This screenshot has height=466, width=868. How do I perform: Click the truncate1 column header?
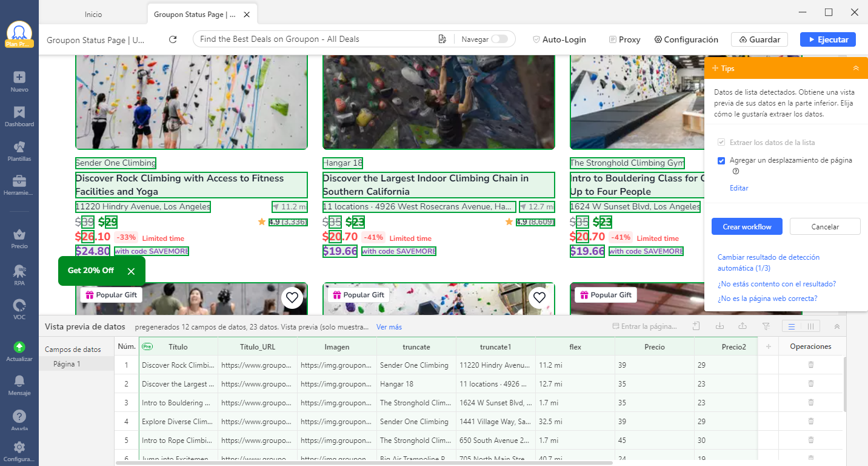[x=496, y=346]
